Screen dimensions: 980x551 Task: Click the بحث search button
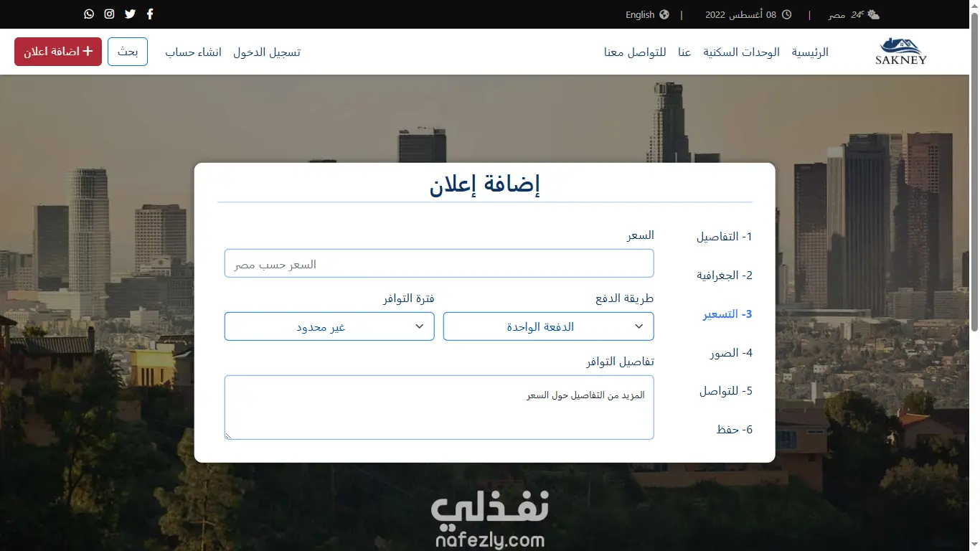(128, 52)
